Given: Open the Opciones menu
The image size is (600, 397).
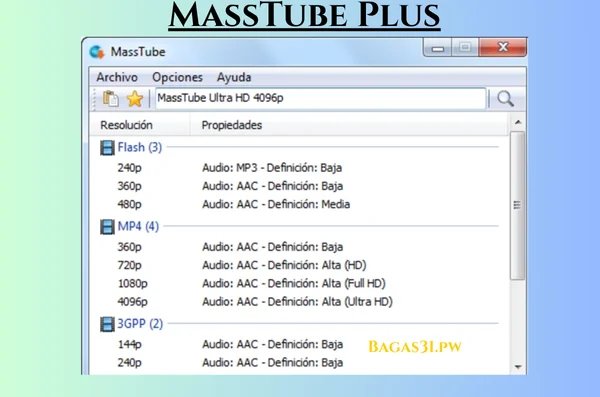Looking at the screenshot, I should coord(177,77).
